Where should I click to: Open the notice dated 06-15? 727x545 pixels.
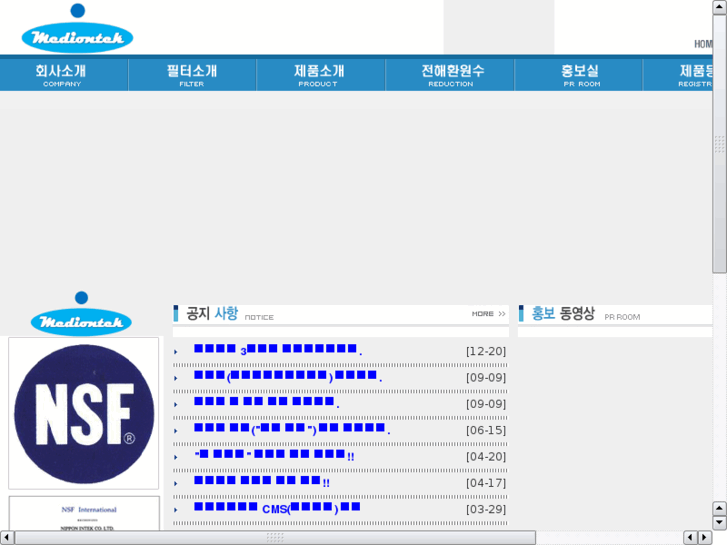[292, 429]
